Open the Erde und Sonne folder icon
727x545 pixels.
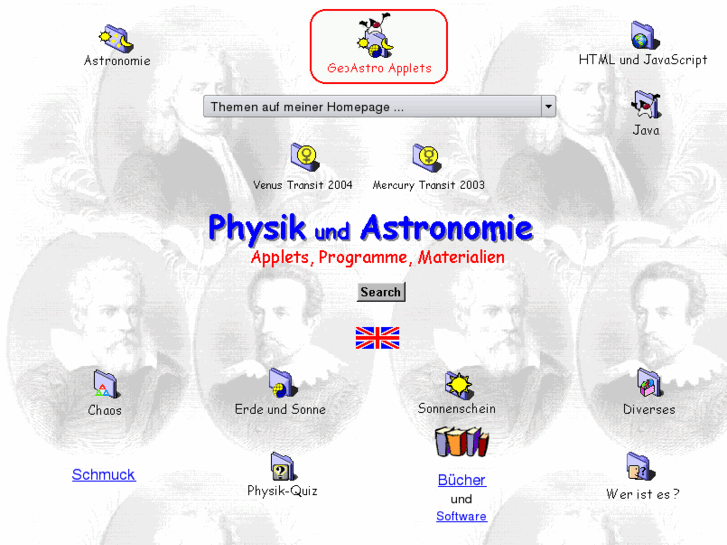click(283, 383)
